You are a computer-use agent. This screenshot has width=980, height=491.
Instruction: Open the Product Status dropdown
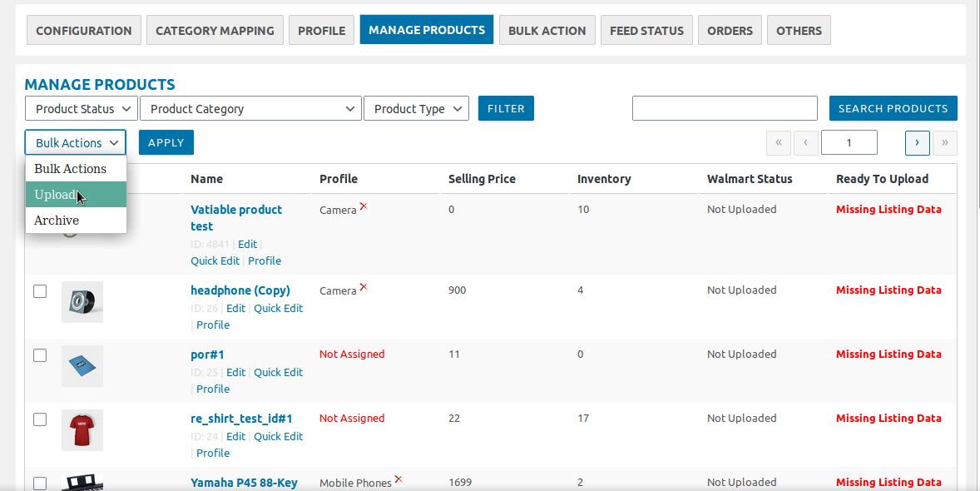(x=81, y=108)
